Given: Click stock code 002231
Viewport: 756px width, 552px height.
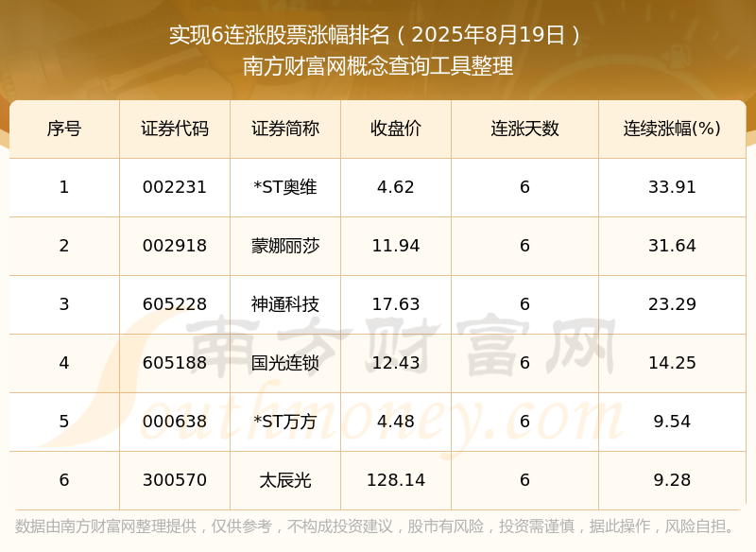Looking at the screenshot, I should [x=175, y=187].
